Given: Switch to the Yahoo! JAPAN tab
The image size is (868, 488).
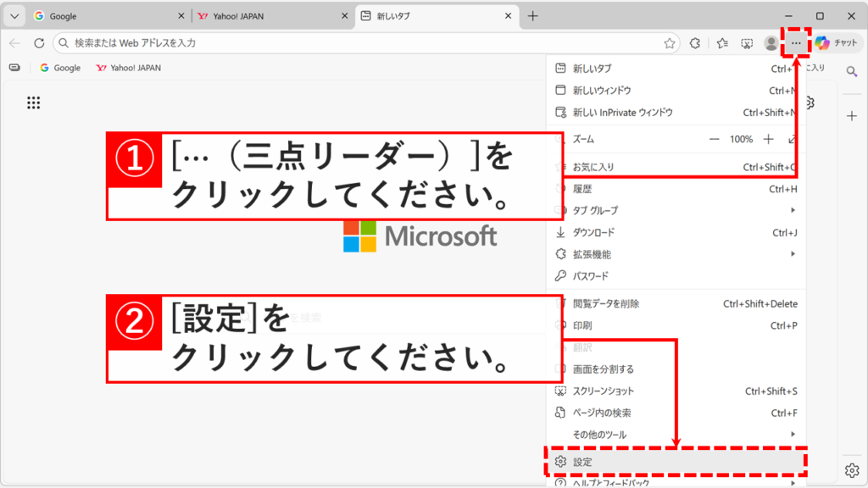Looking at the screenshot, I should 246,15.
